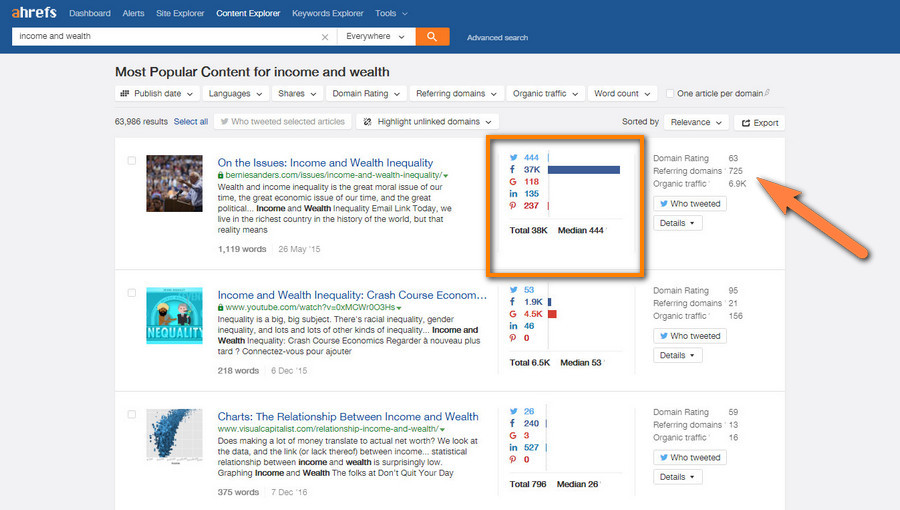Click Facebook icon showing 240 shares
This screenshot has height=510, width=900.
click(513, 423)
